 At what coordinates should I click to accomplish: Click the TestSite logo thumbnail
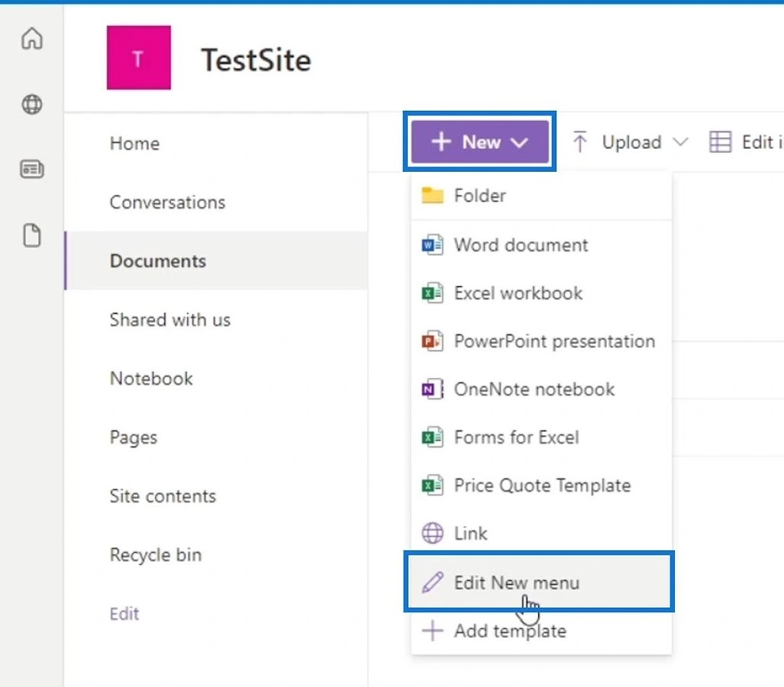[138, 57]
